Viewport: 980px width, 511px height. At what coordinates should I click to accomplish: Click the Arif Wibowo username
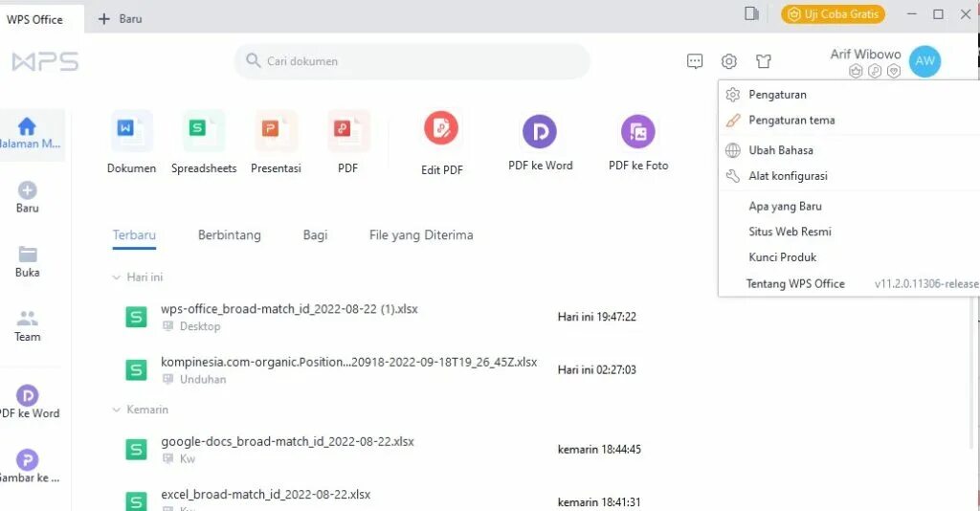click(865, 55)
